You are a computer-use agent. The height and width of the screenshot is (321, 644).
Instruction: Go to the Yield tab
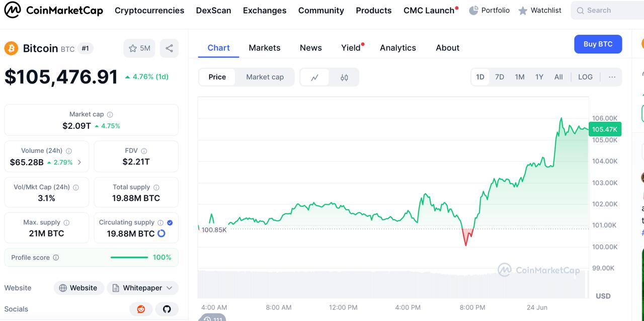(352, 48)
